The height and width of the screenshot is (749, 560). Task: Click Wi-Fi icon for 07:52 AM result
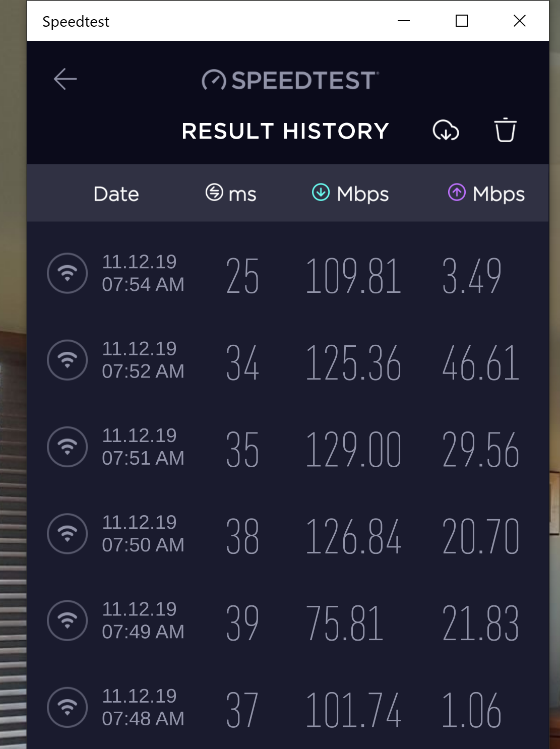[x=68, y=360]
